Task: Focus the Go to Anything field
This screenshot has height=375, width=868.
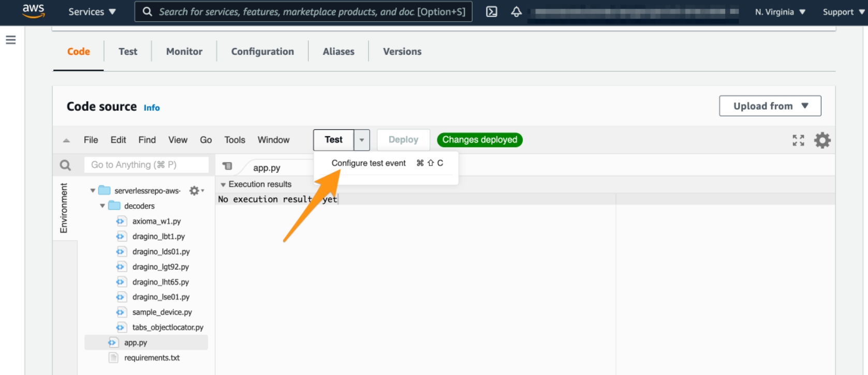Action: (146, 165)
